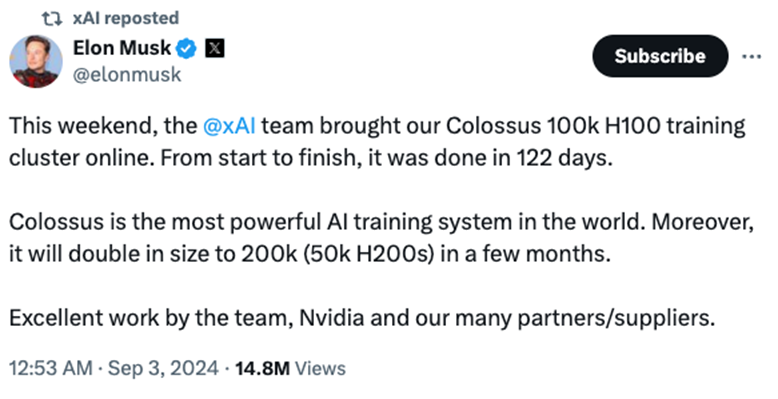Viewport: 778px width, 399px height.
Task: Click the line starting "Colossus is the most powerful"
Action: 381,222
